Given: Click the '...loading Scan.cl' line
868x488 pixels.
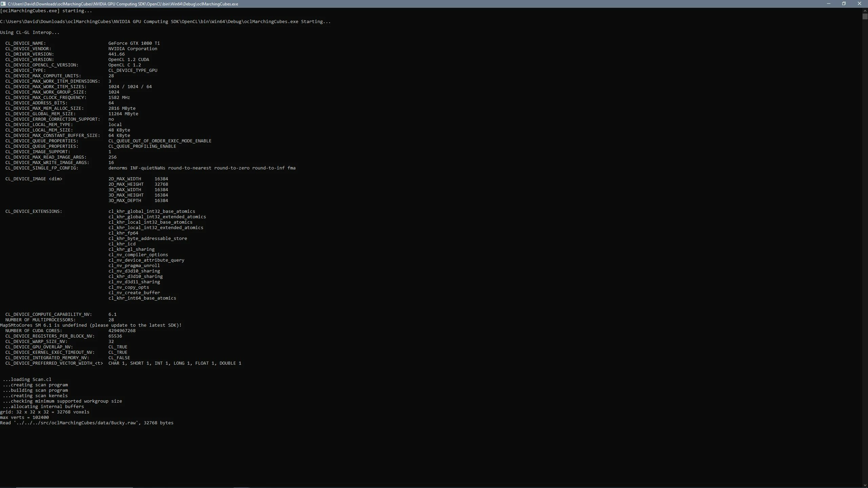Looking at the screenshot, I should point(27,380).
